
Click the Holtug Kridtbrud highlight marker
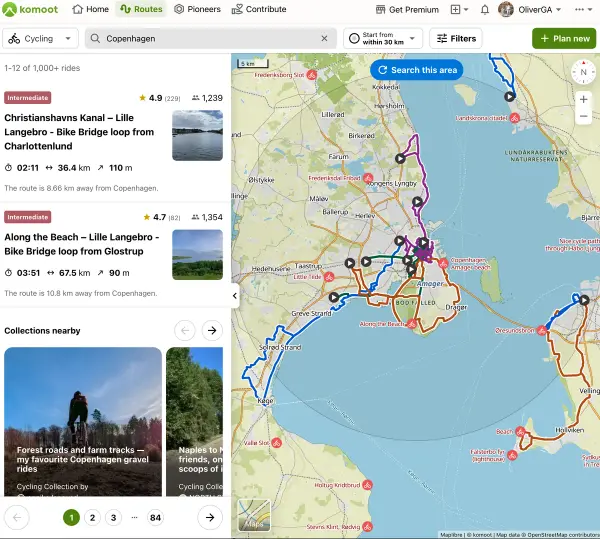pos(367,485)
